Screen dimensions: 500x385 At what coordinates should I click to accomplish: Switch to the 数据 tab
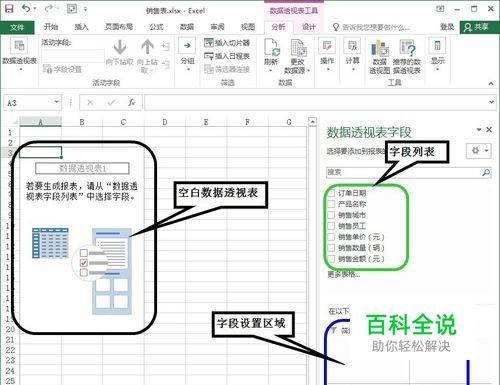tap(187, 27)
